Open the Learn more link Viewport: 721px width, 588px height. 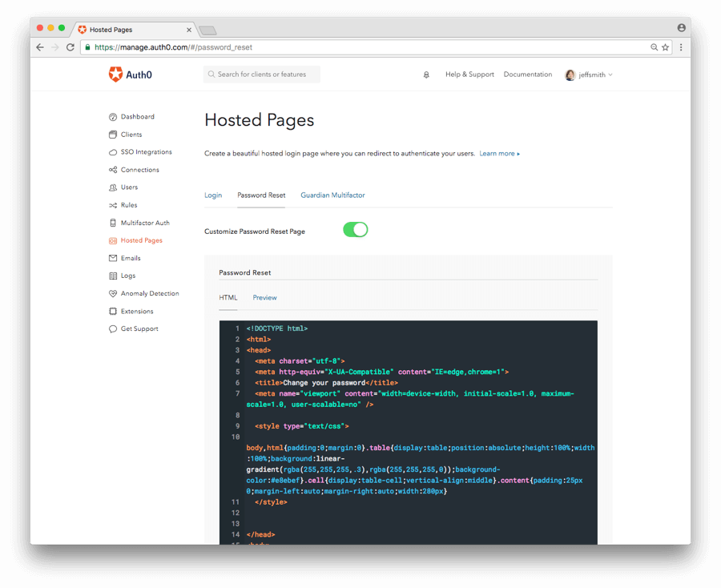499,154
